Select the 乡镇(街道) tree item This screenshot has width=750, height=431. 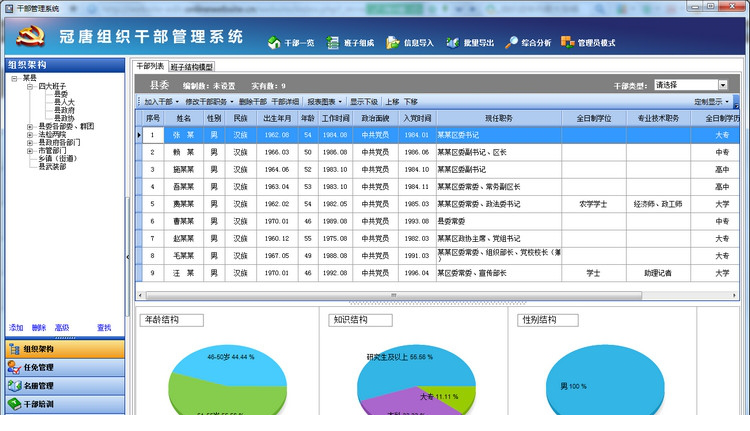[58, 158]
